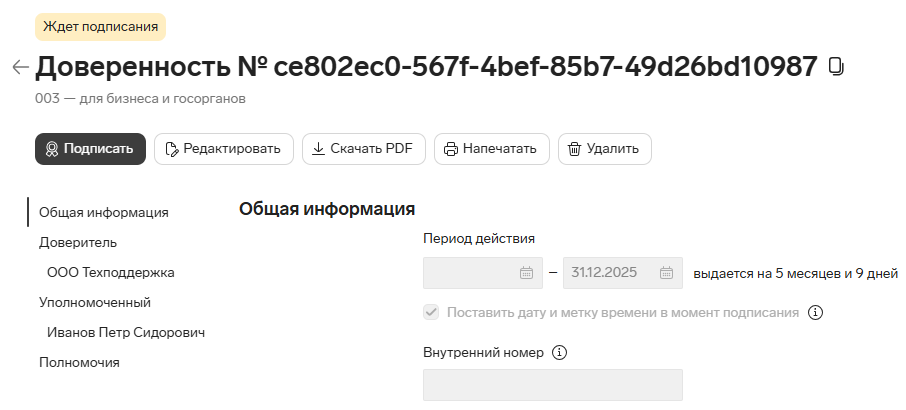Select ООО Техподдержка in the sidebar
Image resolution: width=906 pixels, height=410 pixels.
point(111,272)
